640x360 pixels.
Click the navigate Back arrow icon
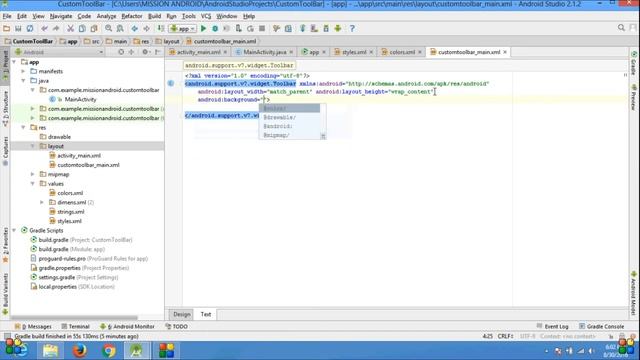pyautogui.click(x=134, y=29)
